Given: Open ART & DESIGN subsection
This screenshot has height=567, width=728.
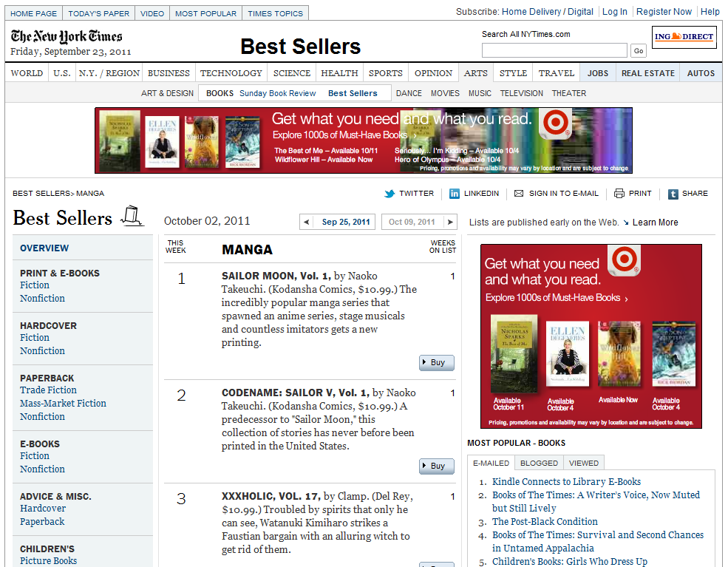Looking at the screenshot, I should pyautogui.click(x=167, y=93).
